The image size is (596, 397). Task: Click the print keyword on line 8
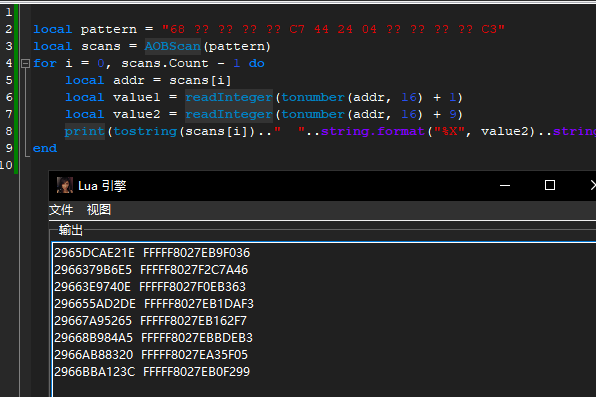tap(84, 131)
